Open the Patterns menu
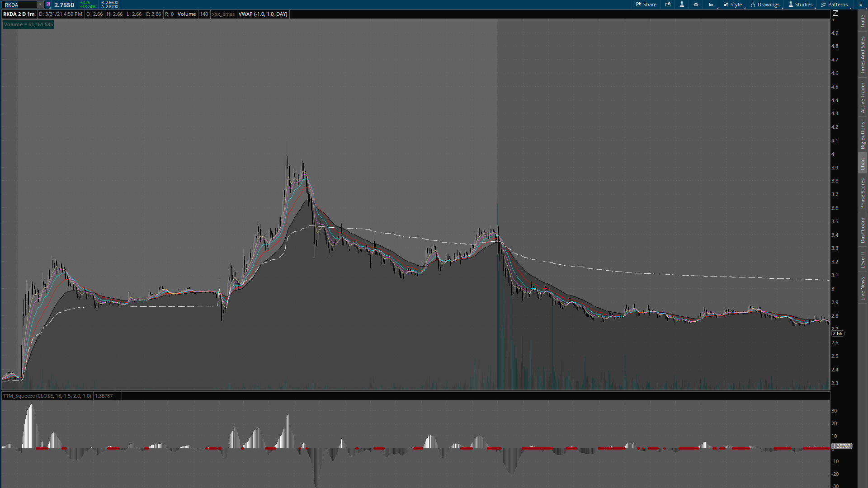Image resolution: width=868 pixels, height=488 pixels. 834,5
